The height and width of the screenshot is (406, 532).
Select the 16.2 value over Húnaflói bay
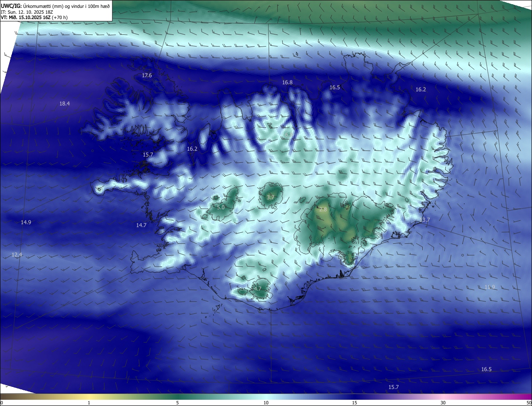[x=192, y=149]
